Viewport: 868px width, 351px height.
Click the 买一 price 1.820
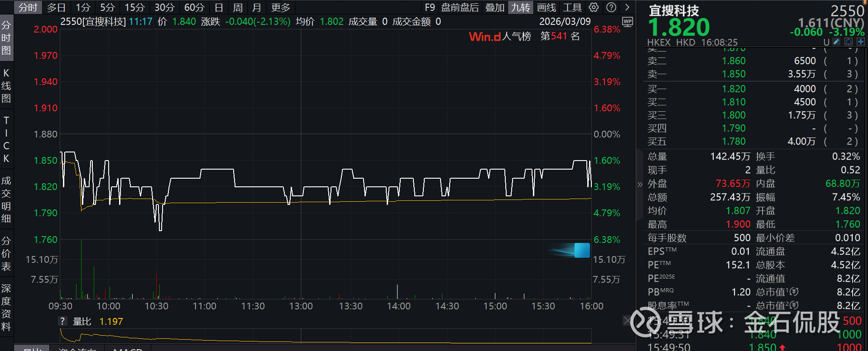point(734,89)
